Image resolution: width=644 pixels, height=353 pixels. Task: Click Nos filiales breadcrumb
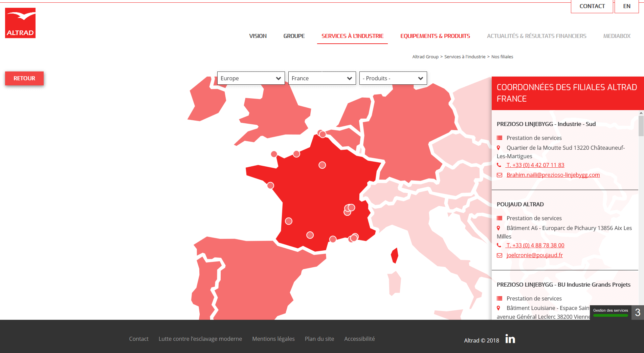pos(502,57)
